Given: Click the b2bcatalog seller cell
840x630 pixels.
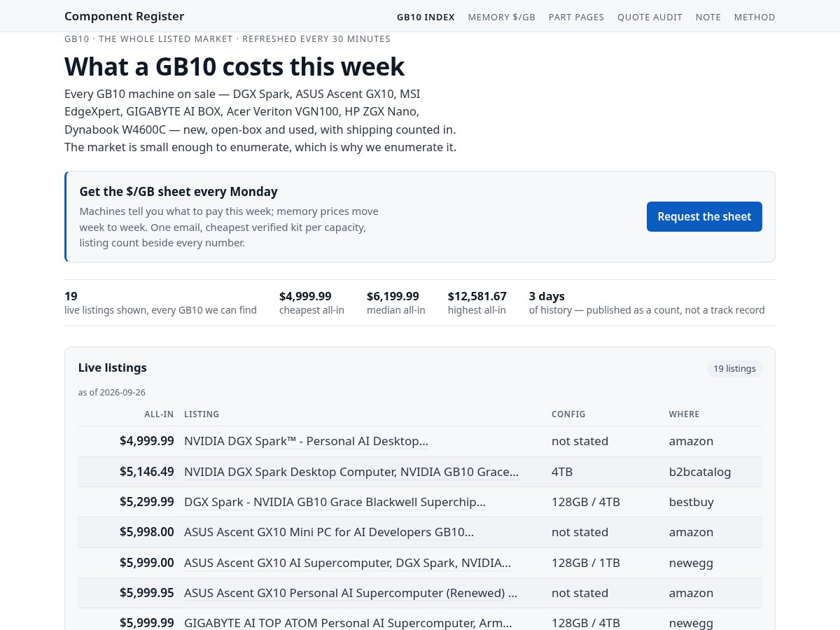Looking at the screenshot, I should tap(700, 472).
